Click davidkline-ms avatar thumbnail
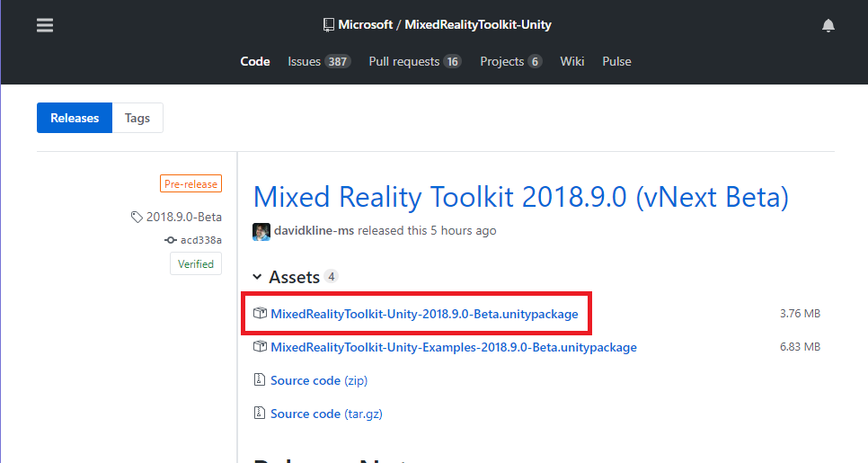868x463 pixels. [261, 231]
